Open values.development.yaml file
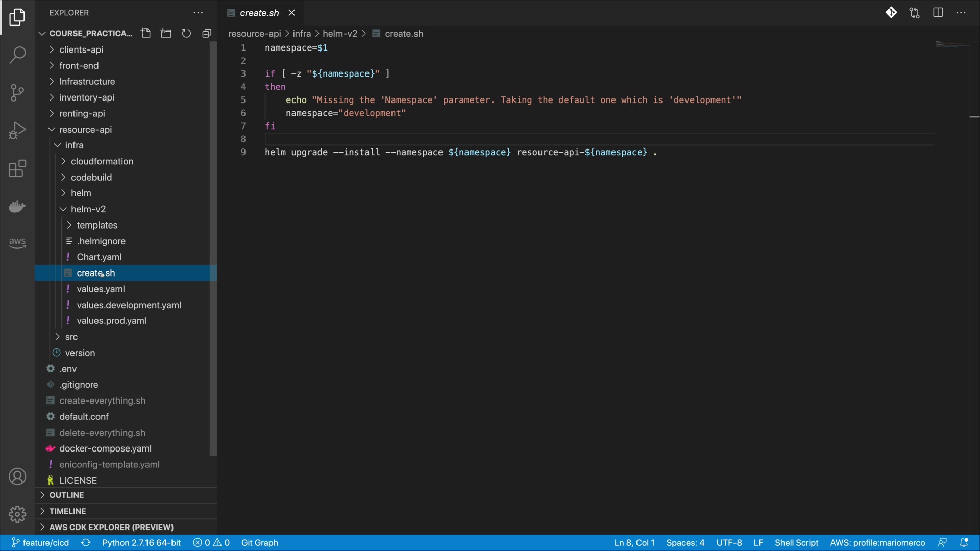Screen dimensions: 980x551 click(x=129, y=305)
